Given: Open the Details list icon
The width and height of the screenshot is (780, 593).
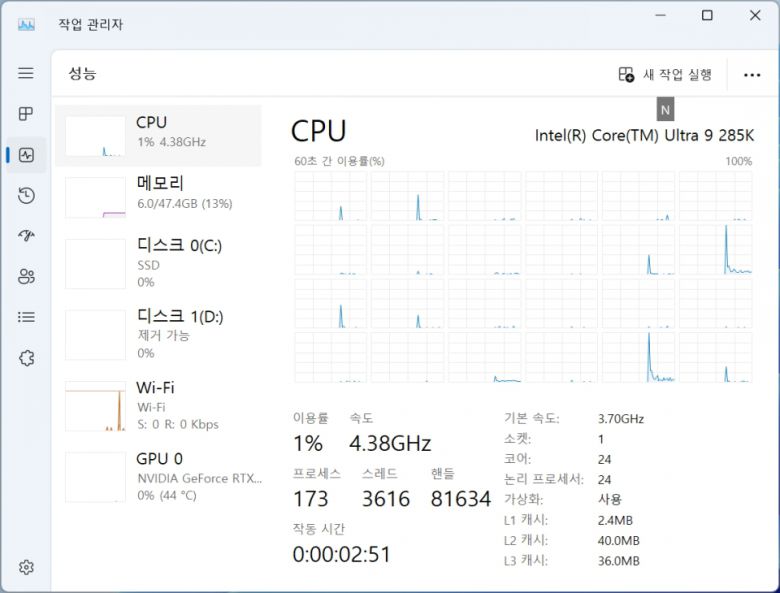Looking at the screenshot, I should (x=26, y=317).
